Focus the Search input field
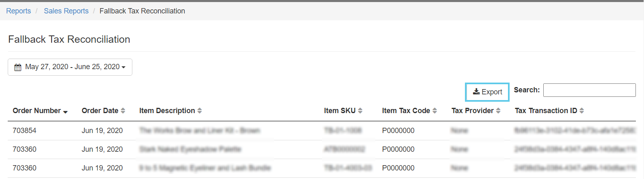644x179 pixels. pos(589,90)
